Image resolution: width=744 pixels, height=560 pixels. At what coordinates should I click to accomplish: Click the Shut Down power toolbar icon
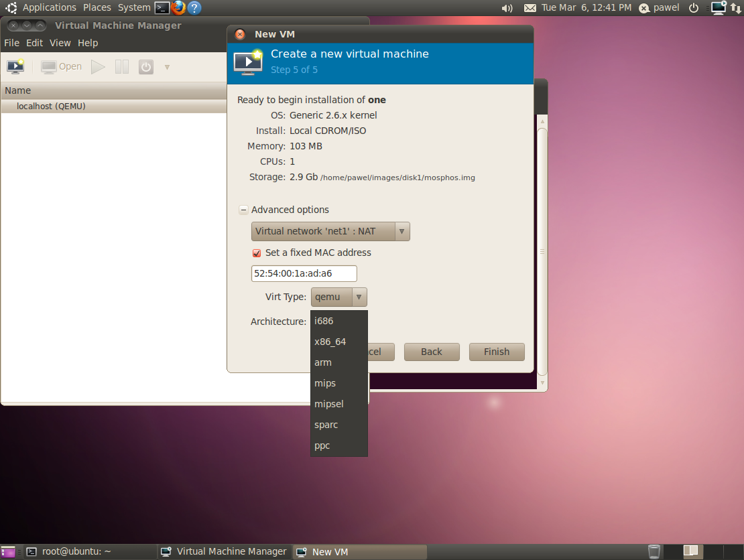[145, 66]
